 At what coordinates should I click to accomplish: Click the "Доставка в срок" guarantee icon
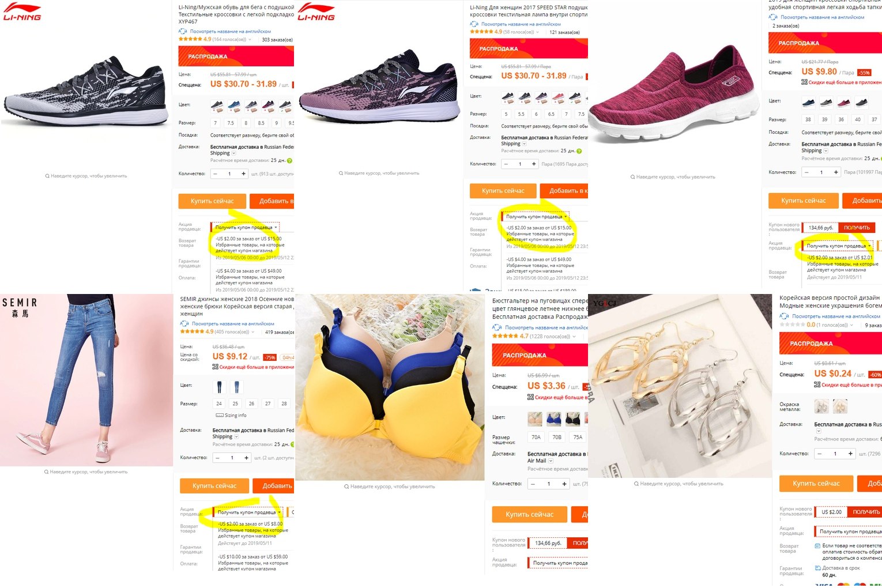[818, 568]
